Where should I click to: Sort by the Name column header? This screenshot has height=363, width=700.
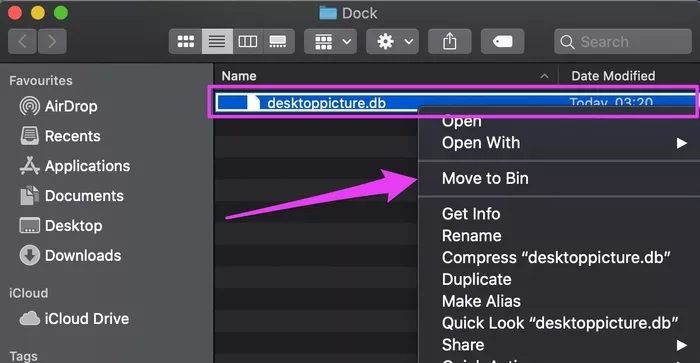386,76
